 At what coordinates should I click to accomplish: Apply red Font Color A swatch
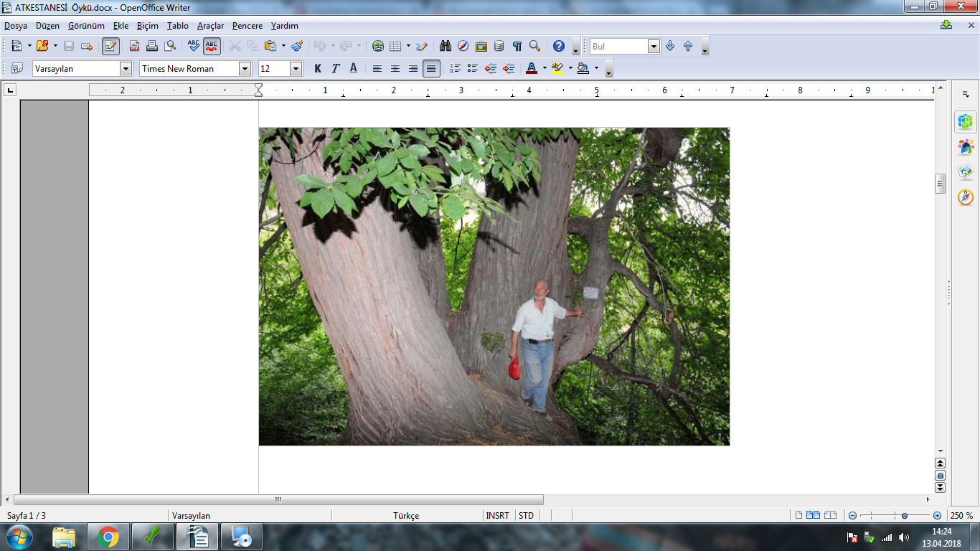[532, 68]
